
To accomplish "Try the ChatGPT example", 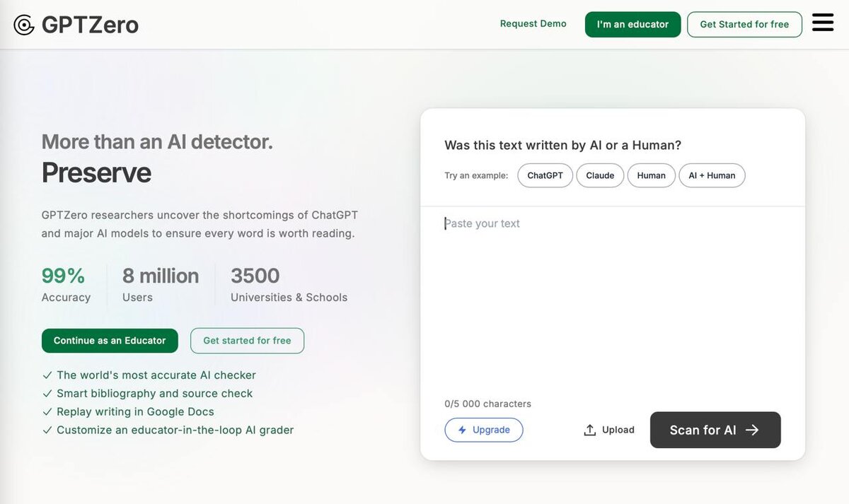I will [x=545, y=175].
